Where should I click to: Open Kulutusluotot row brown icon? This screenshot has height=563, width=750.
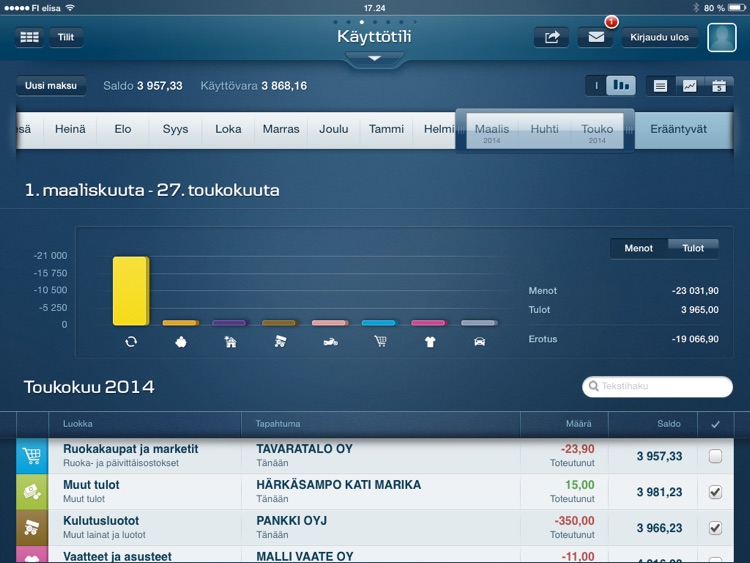[32, 528]
